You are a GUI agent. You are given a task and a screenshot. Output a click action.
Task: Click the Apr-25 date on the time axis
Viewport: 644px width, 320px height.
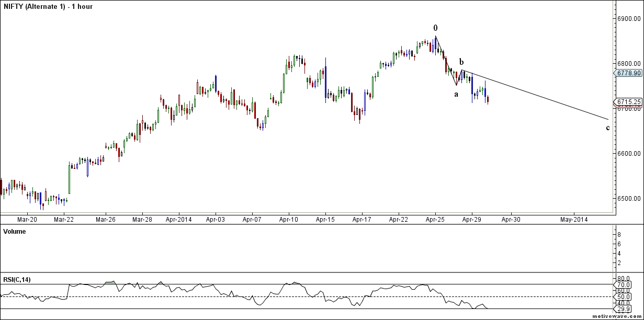(435, 220)
